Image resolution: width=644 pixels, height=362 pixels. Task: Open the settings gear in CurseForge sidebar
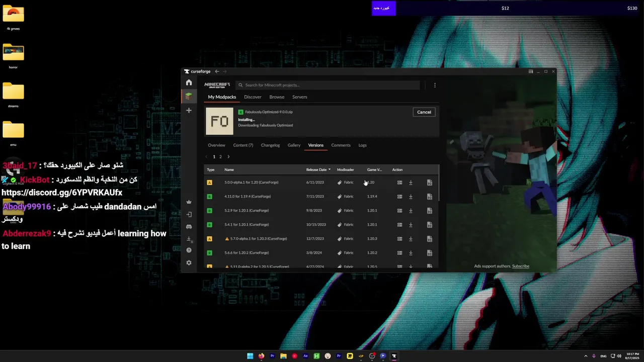coord(189,262)
